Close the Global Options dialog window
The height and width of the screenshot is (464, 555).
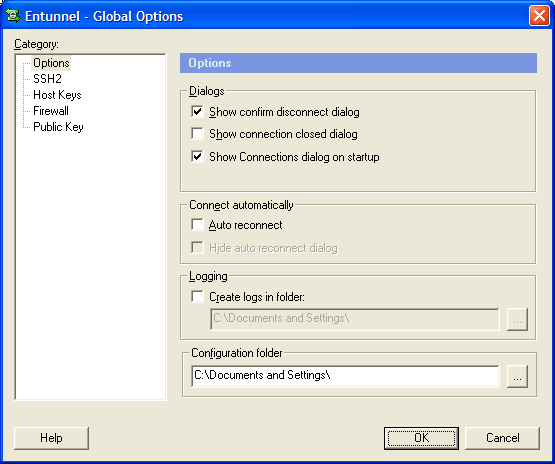pyautogui.click(x=539, y=16)
